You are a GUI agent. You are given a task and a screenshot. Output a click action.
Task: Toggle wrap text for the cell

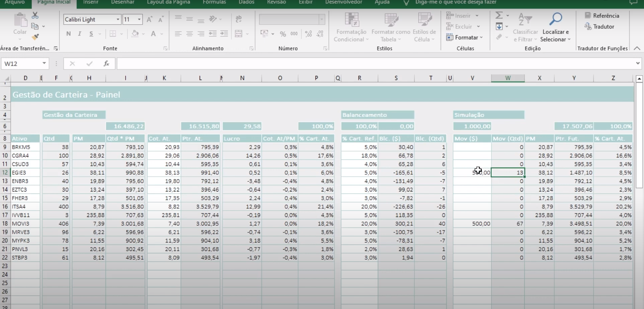tap(239, 19)
